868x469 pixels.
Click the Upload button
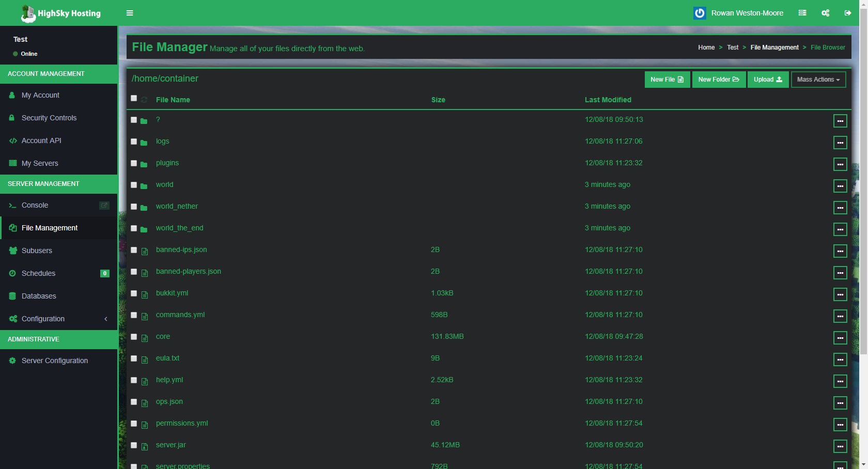pyautogui.click(x=767, y=80)
